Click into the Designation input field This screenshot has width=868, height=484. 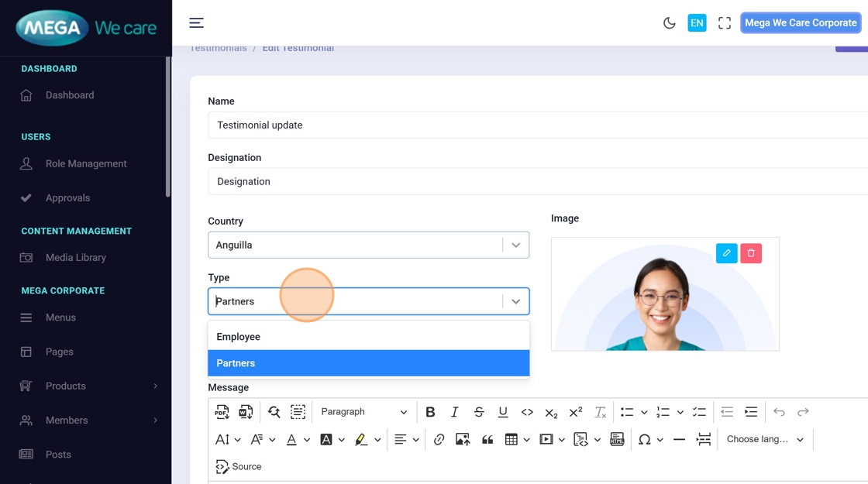pos(535,181)
